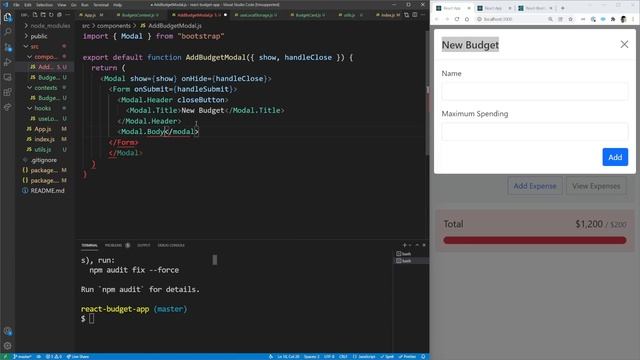Close the New Budget modal
This screenshot has height=360, width=640.
[x=624, y=44]
